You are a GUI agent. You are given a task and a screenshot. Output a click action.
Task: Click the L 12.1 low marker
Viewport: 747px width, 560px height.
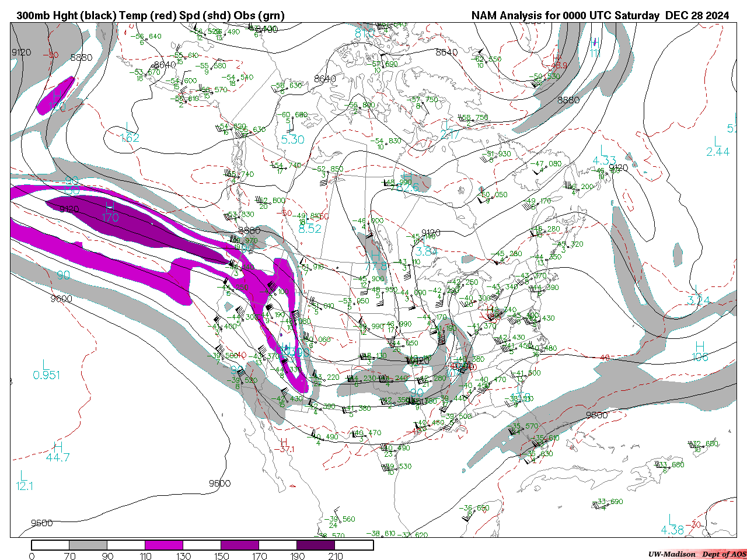click(24, 480)
